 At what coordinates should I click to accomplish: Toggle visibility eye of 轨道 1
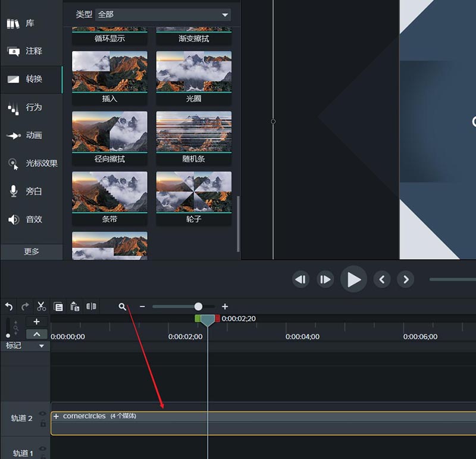(42, 449)
